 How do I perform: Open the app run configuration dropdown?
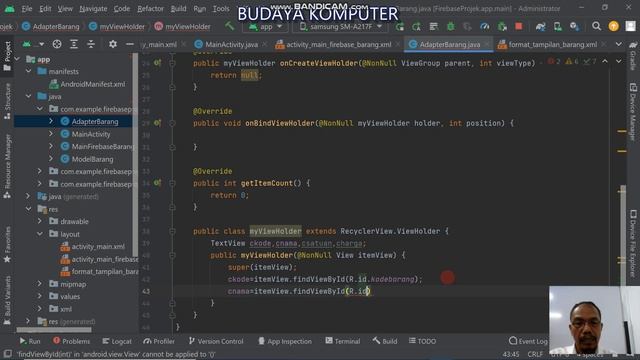pos(266,27)
